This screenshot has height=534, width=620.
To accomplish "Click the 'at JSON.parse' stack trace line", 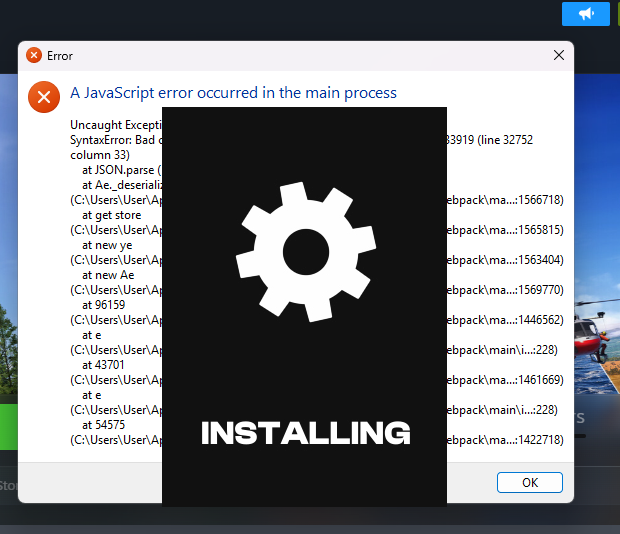I will 121,170.
